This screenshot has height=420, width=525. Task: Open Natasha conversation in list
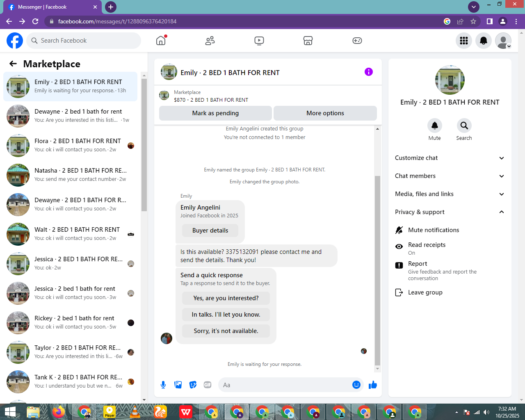70,175
